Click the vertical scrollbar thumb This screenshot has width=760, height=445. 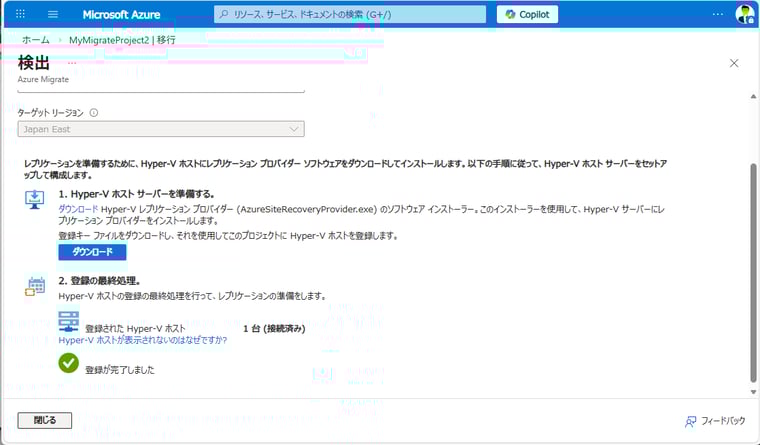(x=753, y=273)
